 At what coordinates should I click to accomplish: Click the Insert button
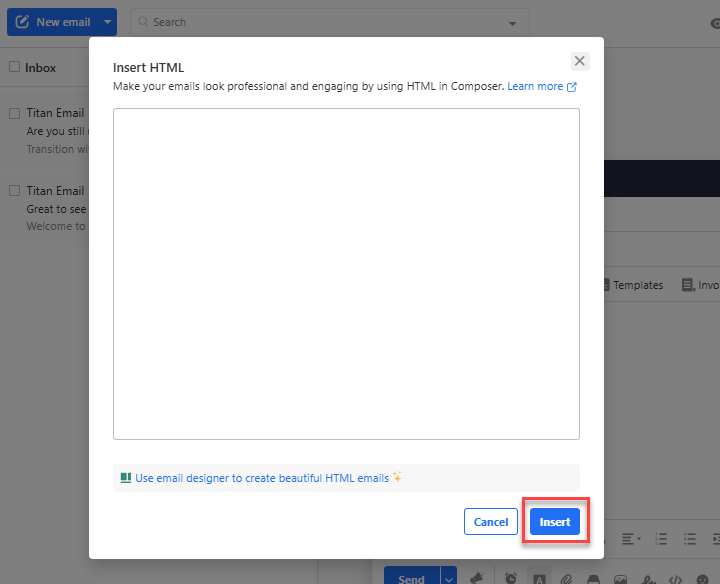tap(555, 522)
